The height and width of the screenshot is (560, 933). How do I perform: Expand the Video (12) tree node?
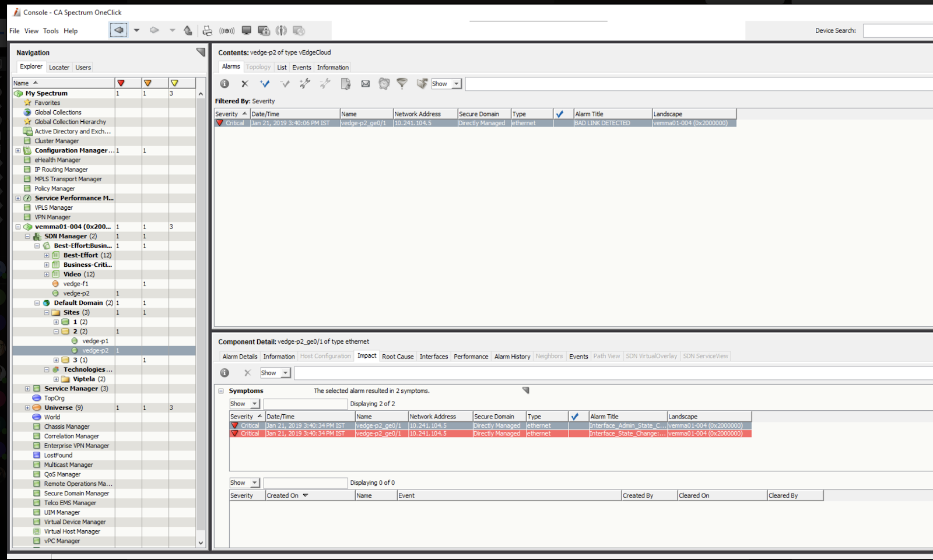tap(47, 274)
